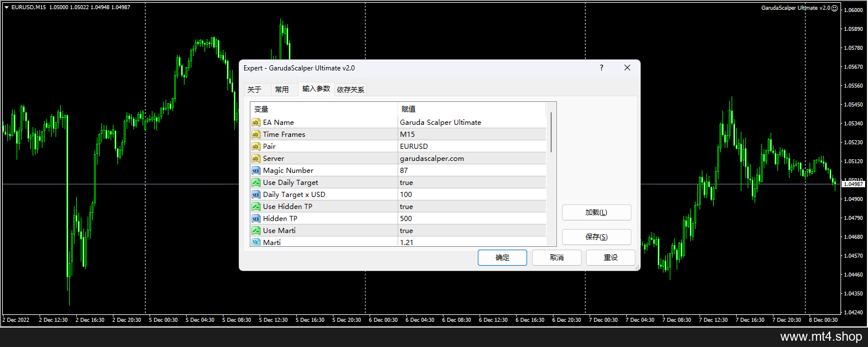Click the boolean icon beside Use Daily Target
The height and width of the screenshot is (347, 868).
[x=256, y=183]
